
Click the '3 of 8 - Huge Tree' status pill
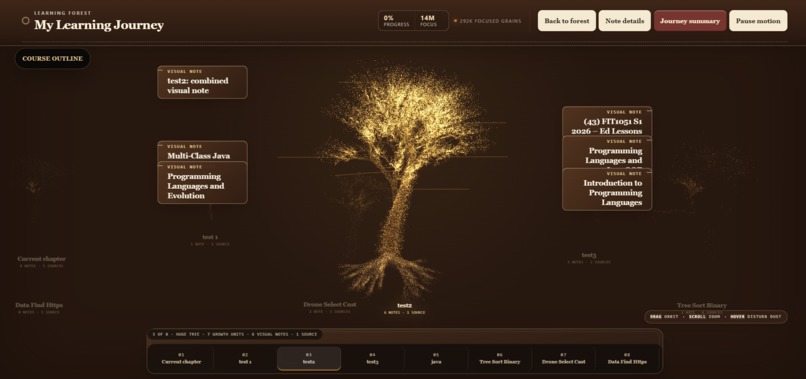coord(235,334)
